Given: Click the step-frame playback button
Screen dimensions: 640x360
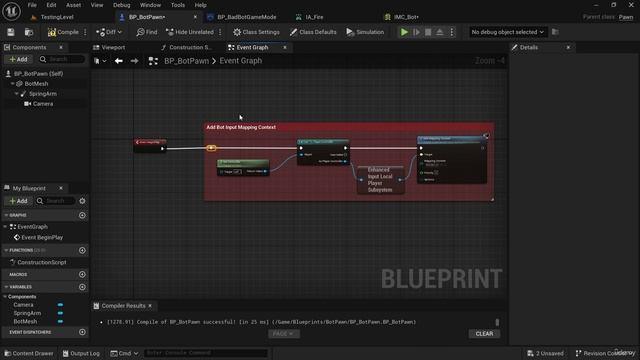Looking at the screenshot, I should [416, 32].
